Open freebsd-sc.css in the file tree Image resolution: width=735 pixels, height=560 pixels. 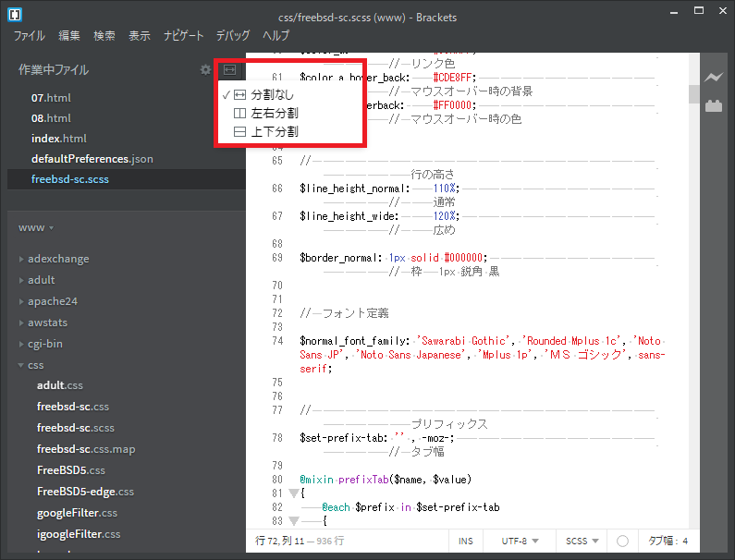pos(73,407)
